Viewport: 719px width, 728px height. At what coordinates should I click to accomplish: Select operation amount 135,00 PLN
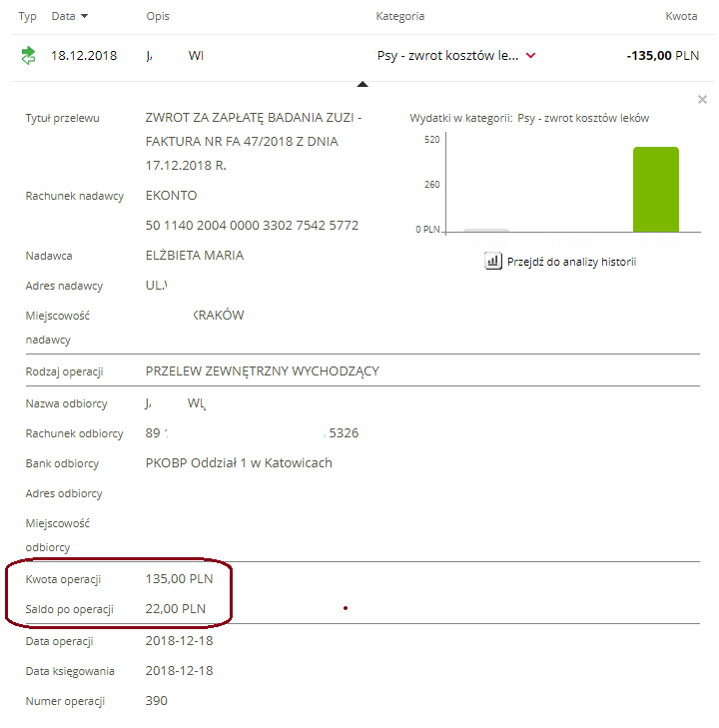click(179, 579)
